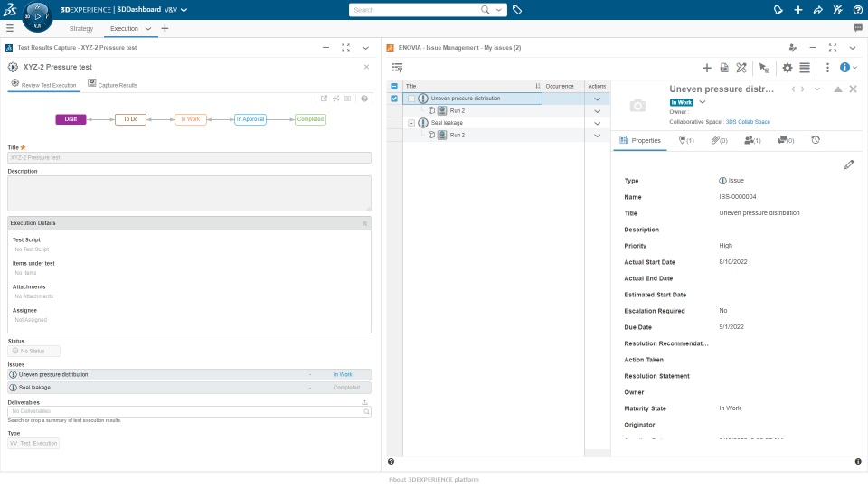The height and width of the screenshot is (488, 868).
Task: Click the upload icon next to Deliverables
Action: (364, 402)
